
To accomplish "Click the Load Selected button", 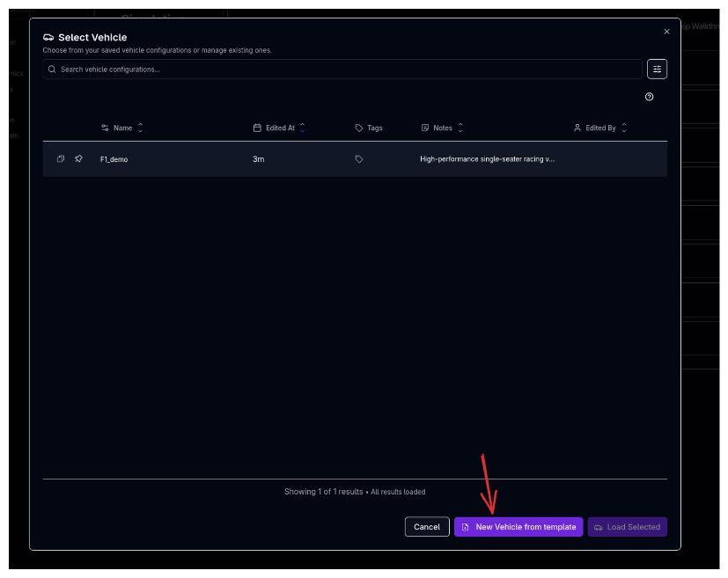I will pos(627,526).
